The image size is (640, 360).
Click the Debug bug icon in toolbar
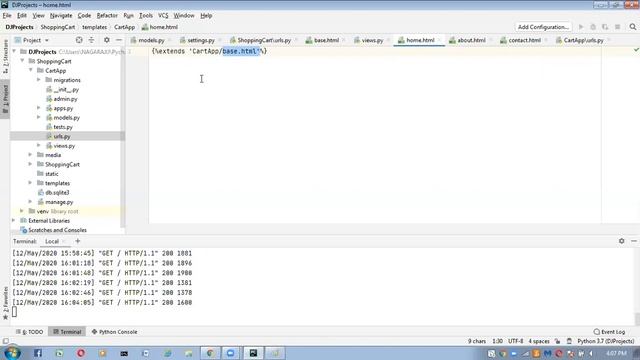pyautogui.click(x=593, y=27)
